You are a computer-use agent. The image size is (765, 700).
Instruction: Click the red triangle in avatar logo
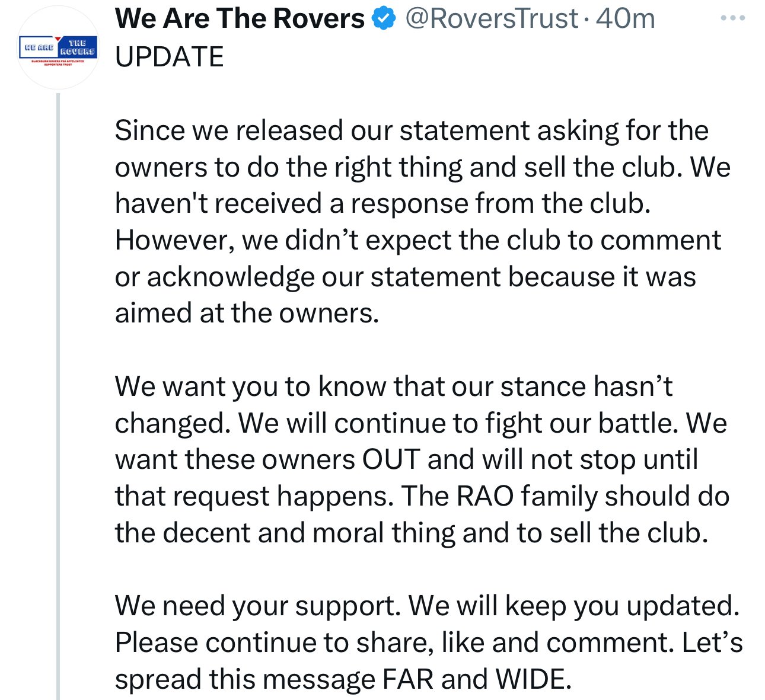tap(58, 40)
